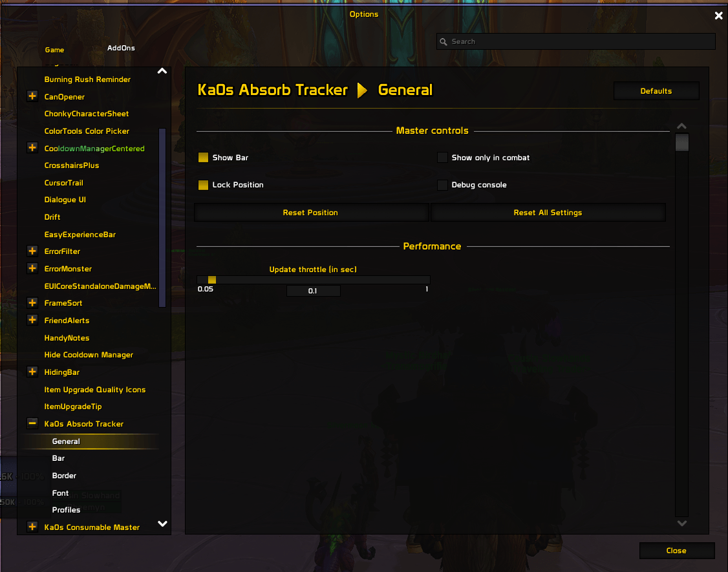Click the Update throttle value box

314,291
